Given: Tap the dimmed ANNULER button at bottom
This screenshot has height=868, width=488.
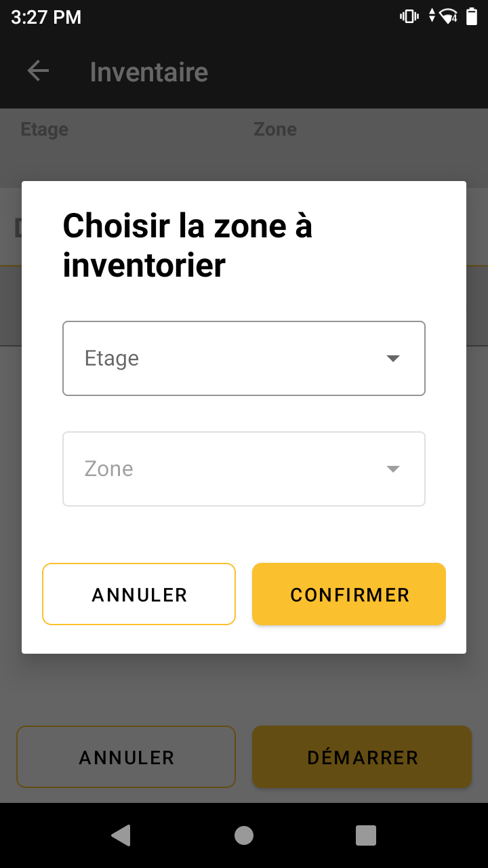Looking at the screenshot, I should (126, 757).
